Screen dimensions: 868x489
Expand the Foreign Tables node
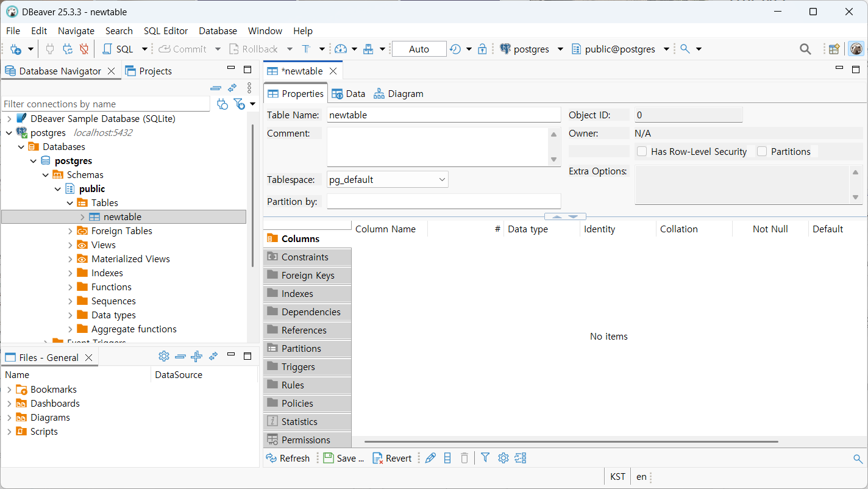[70, 230]
